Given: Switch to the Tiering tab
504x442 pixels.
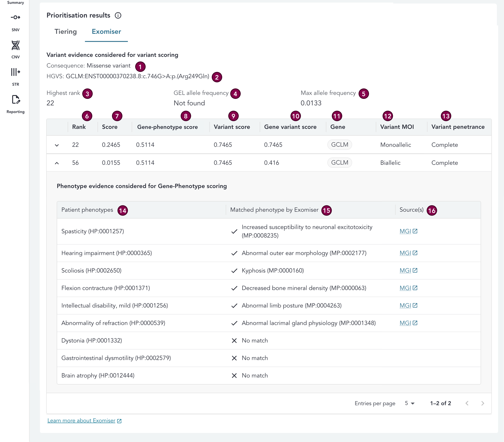Looking at the screenshot, I should click(x=65, y=32).
